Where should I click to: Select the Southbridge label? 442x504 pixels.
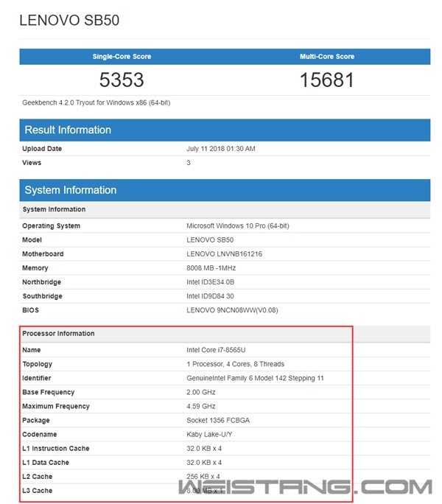[42, 296]
